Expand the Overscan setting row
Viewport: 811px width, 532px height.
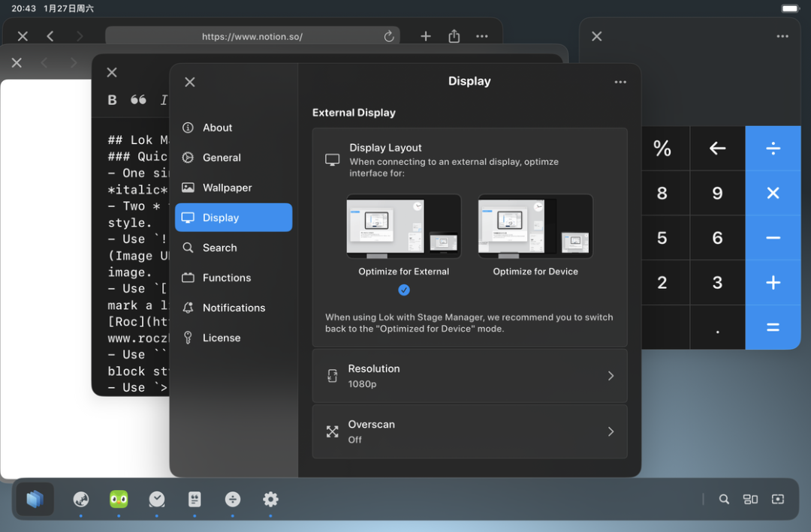tap(469, 431)
